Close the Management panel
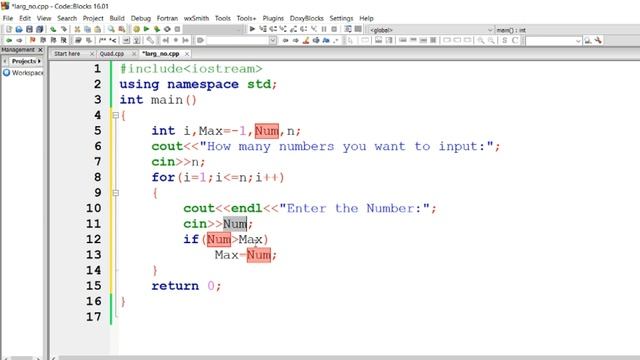Image resolution: width=640 pixels, height=360 pixels. pyautogui.click(x=40, y=50)
